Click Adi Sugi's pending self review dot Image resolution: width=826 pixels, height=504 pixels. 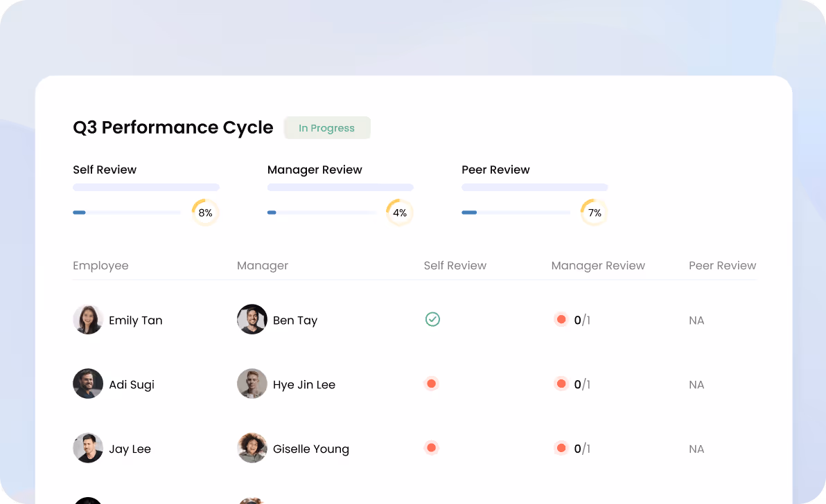pyautogui.click(x=432, y=384)
